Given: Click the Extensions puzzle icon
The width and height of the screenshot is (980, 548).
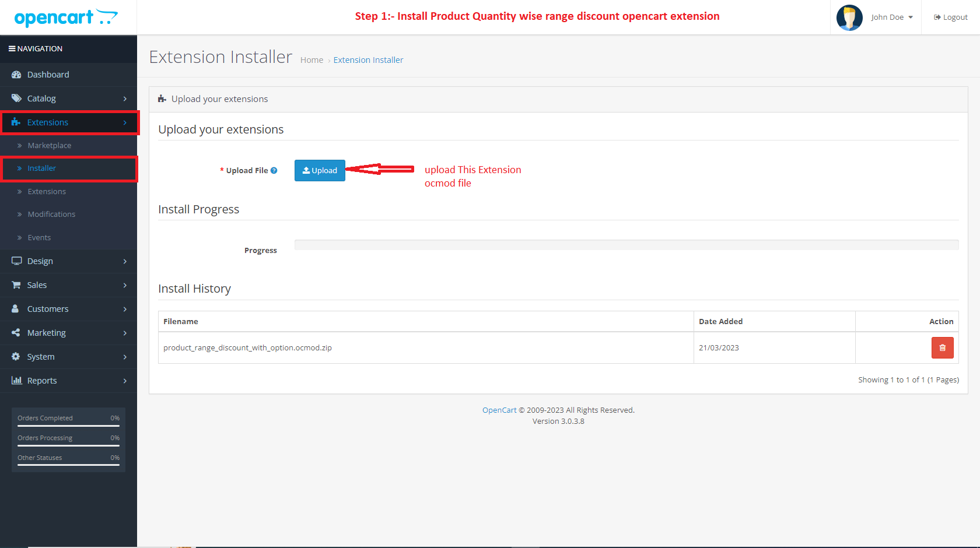Looking at the screenshot, I should [x=16, y=122].
